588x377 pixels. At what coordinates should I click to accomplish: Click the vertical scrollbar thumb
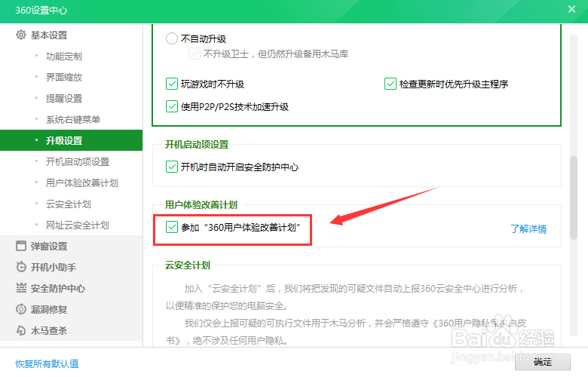(574, 198)
